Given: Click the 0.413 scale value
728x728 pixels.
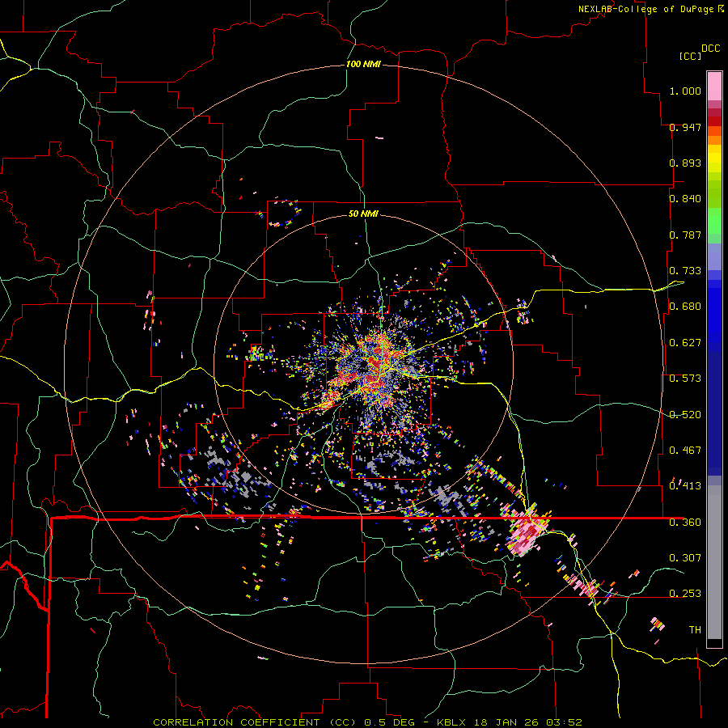Looking at the screenshot, I should click(x=685, y=486).
